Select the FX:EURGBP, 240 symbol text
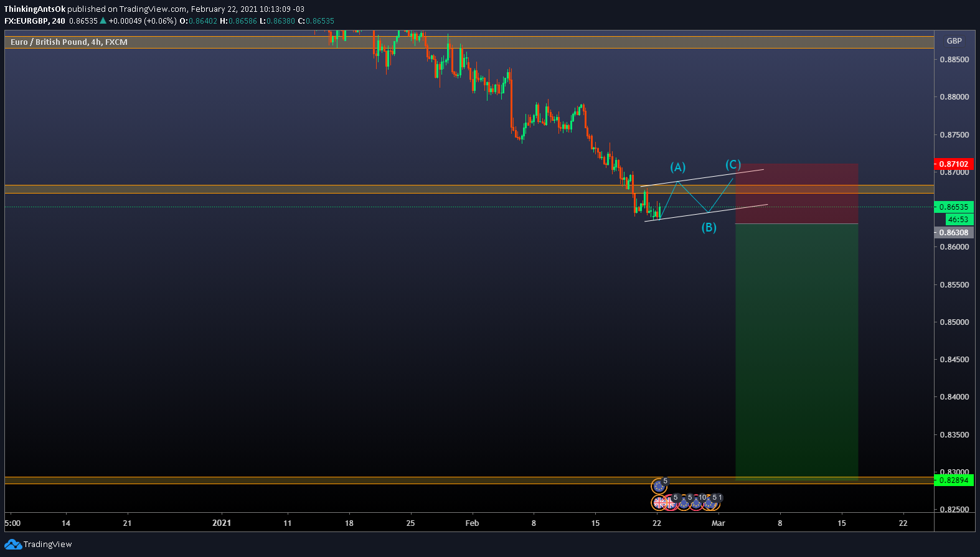Image resolution: width=980 pixels, height=557 pixels. 35,21
